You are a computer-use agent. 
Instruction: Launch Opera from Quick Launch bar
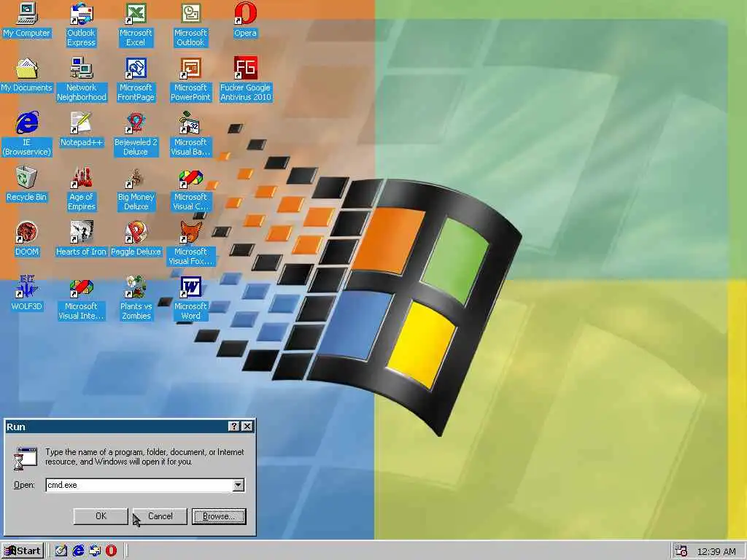pyautogui.click(x=111, y=551)
